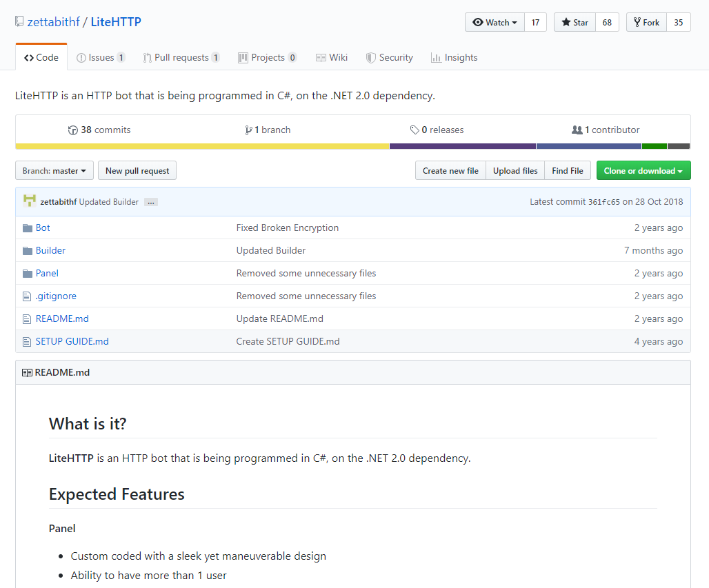This screenshot has height=588, width=709.
Task: View 1 branch link
Action: pyautogui.click(x=268, y=130)
